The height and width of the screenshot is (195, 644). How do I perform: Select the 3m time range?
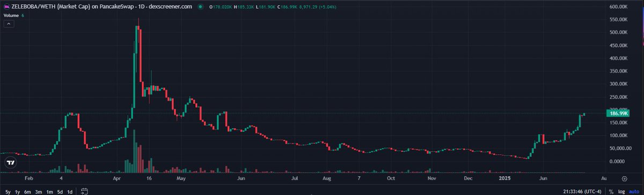[x=39, y=191]
